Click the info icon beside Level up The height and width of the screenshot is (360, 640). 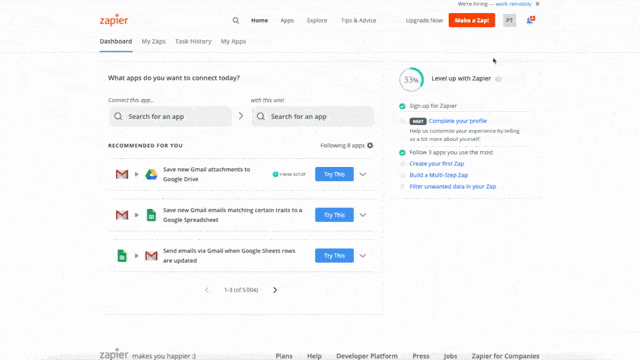pyautogui.click(x=498, y=79)
